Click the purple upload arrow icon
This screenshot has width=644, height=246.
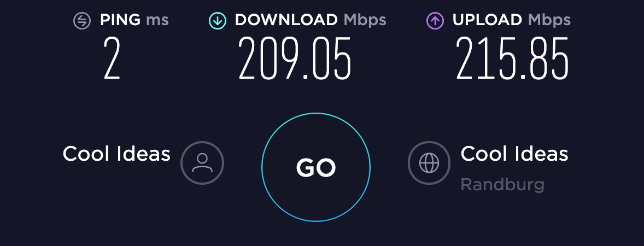(x=435, y=21)
